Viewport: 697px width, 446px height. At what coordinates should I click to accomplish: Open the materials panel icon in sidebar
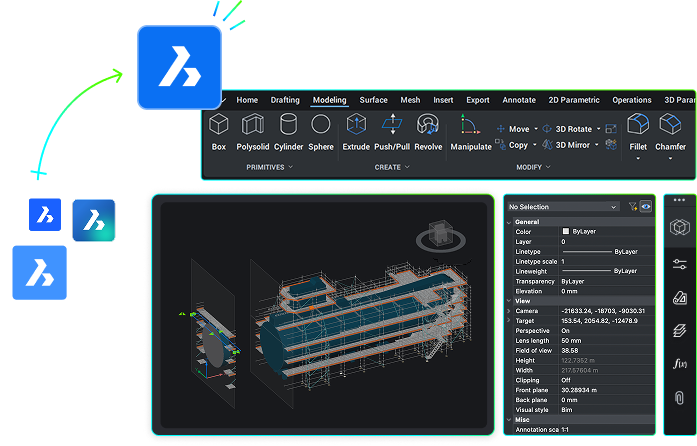680,297
